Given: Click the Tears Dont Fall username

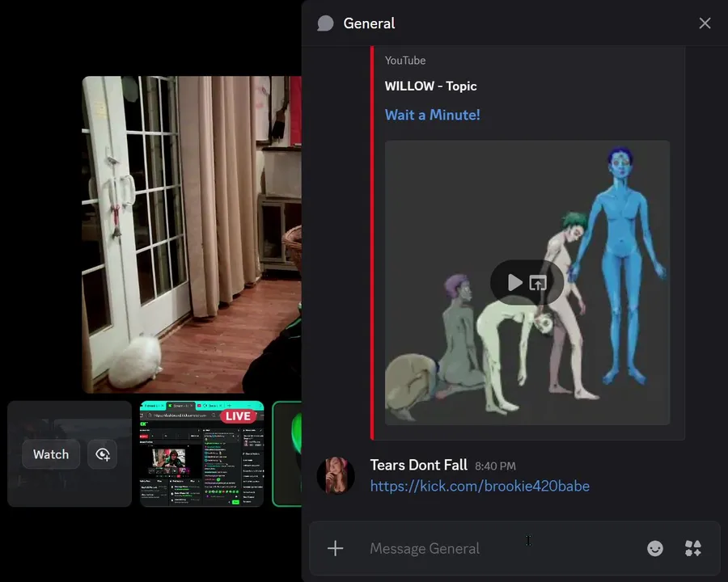Looking at the screenshot, I should click(418, 465).
